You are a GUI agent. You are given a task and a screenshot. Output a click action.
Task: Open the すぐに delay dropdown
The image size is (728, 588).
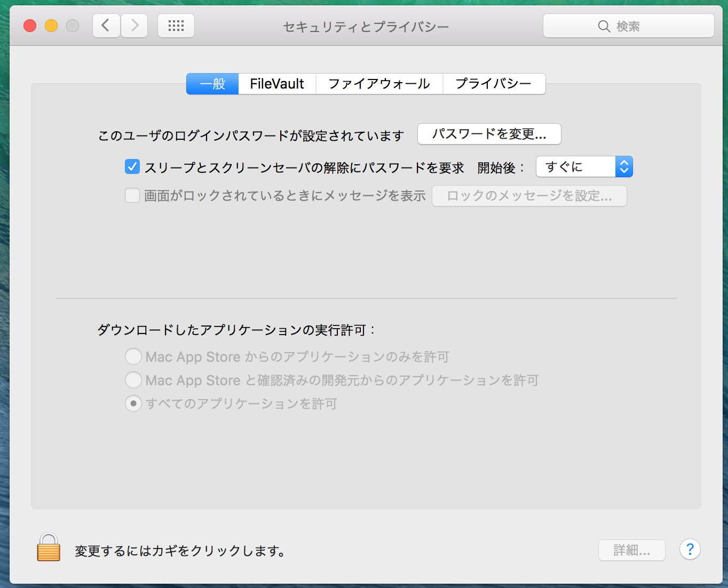(584, 167)
